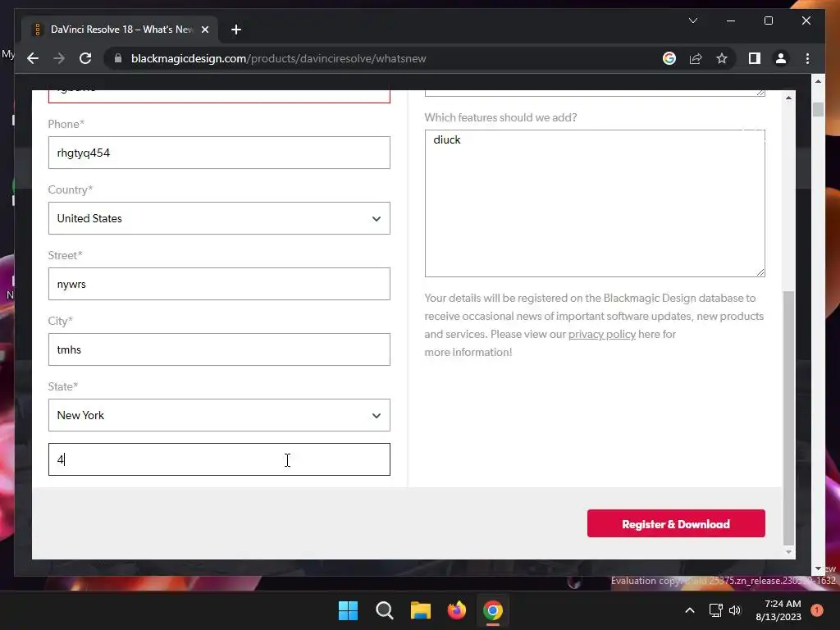Edit the City field
The image size is (840, 630).
tap(219, 349)
